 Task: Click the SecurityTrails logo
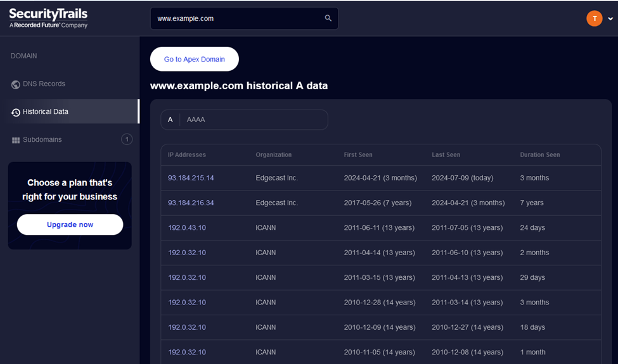tap(48, 18)
